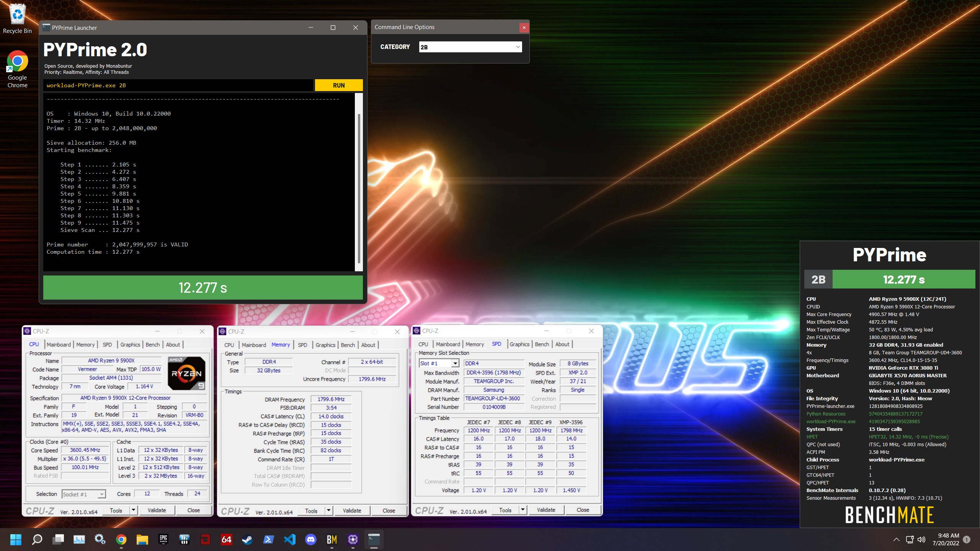
Task: Click the Ryzen 9 logo in CPU-Z
Action: (x=186, y=373)
